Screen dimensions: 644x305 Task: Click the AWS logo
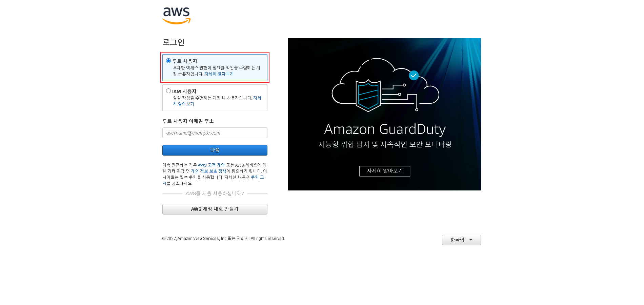click(x=176, y=16)
